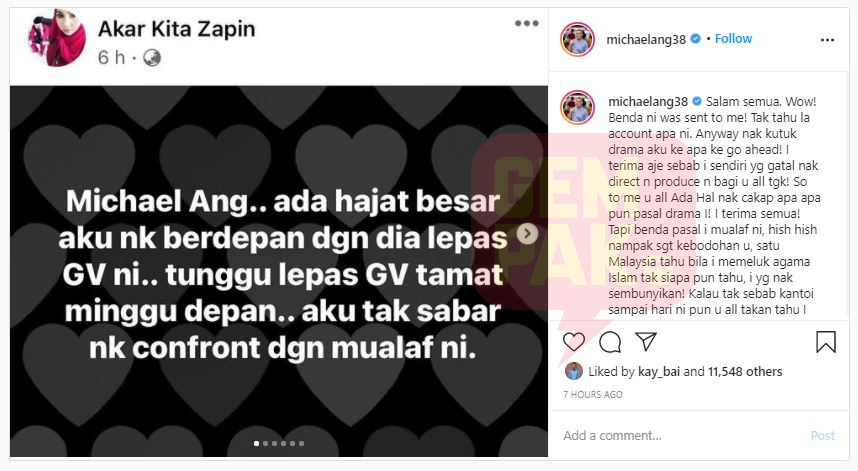
Task: Open michaelang38 header profile picture
Action: pos(577,39)
